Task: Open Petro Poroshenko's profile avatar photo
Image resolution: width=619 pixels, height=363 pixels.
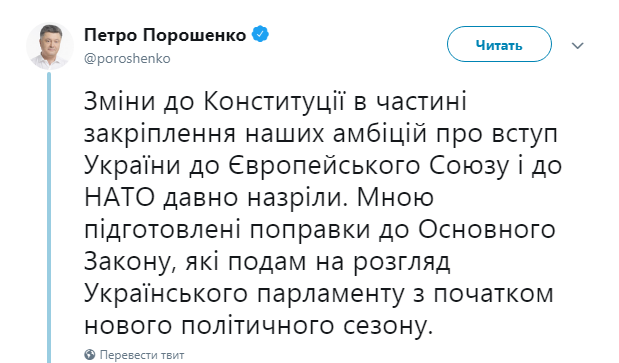Action: [50, 46]
